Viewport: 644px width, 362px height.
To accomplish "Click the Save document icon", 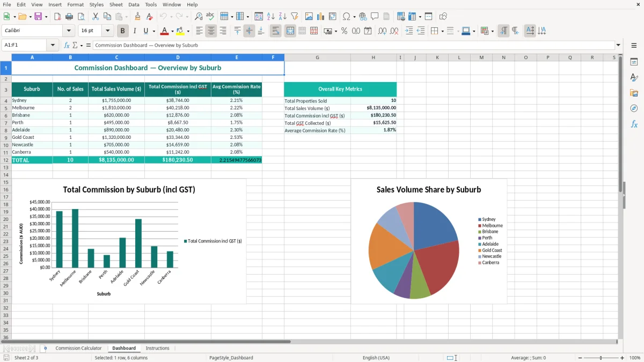I will 38,17.
